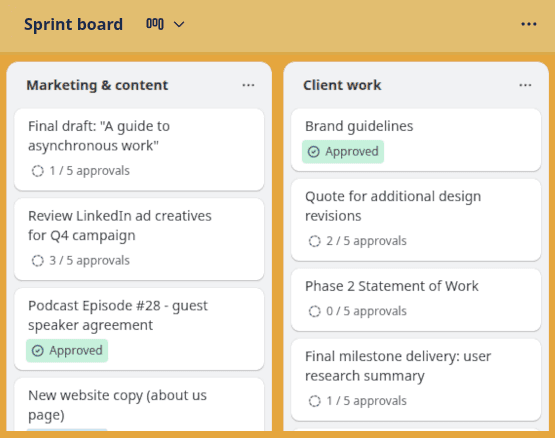Click approval circle icon on Phase 2 Statement

tap(314, 311)
